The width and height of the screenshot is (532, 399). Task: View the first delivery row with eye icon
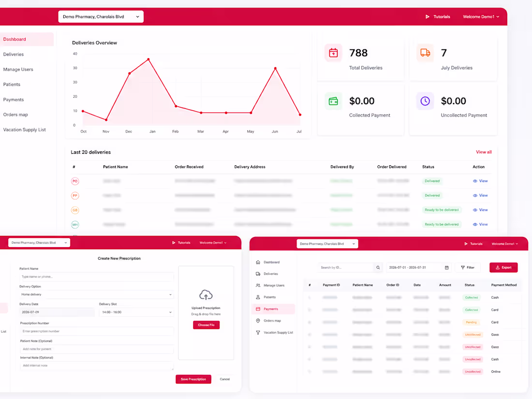[480, 181]
